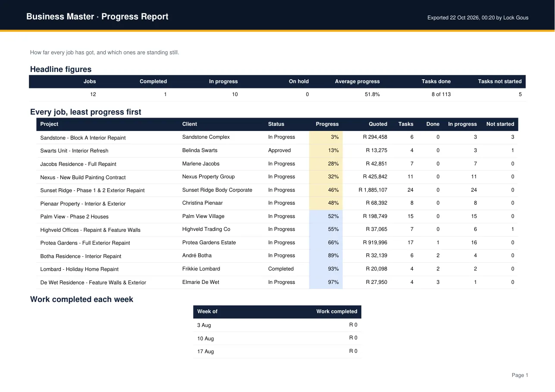Click the Page 1 footer label
The image size is (555, 392).
(520, 375)
